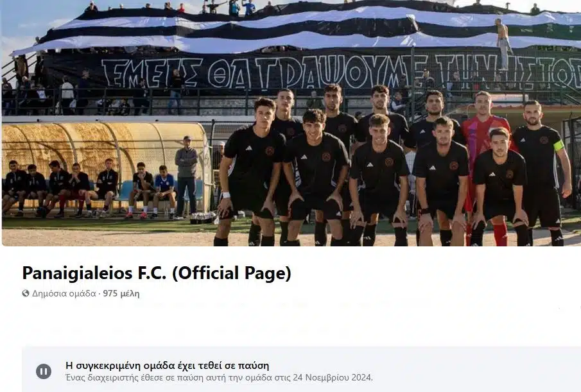The height and width of the screenshot is (392, 581).
Task: Click the water bottle pack beside dugout
Action: [x=203, y=217]
